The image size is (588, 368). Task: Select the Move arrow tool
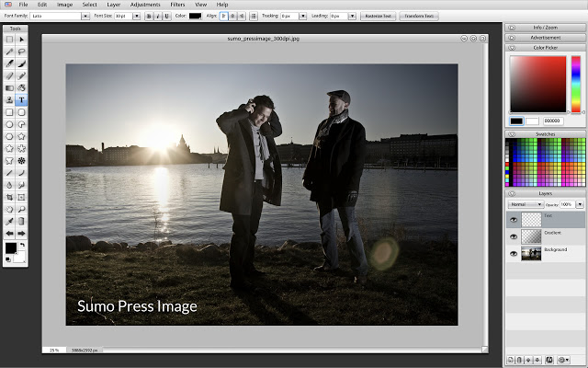[x=21, y=40]
